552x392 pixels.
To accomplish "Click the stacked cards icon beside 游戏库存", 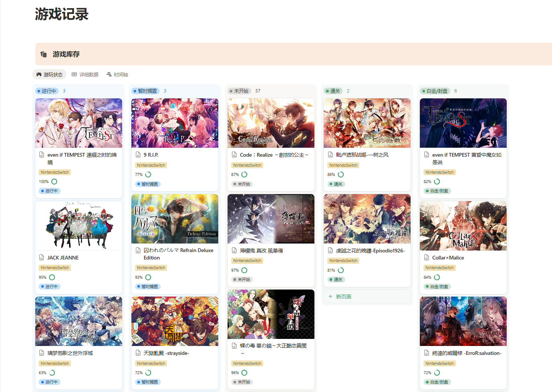I will [43, 54].
